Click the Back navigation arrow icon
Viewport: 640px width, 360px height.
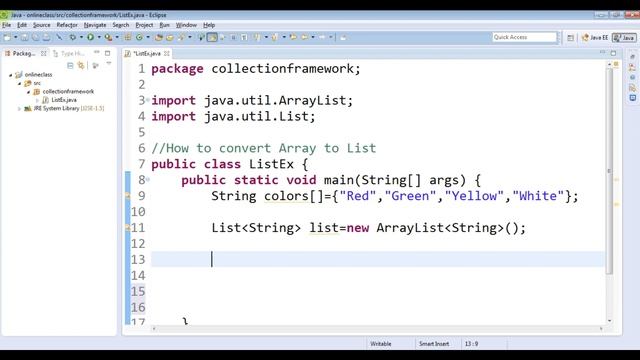click(x=304, y=37)
